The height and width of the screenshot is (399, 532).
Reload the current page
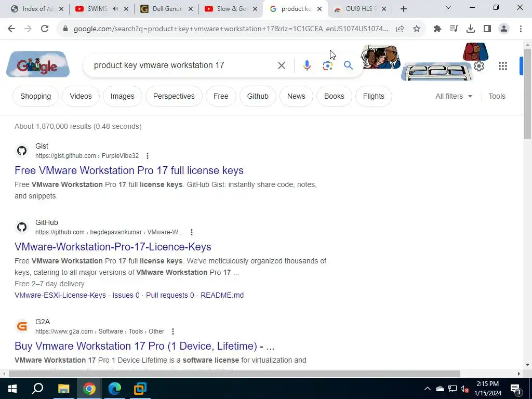45,29
